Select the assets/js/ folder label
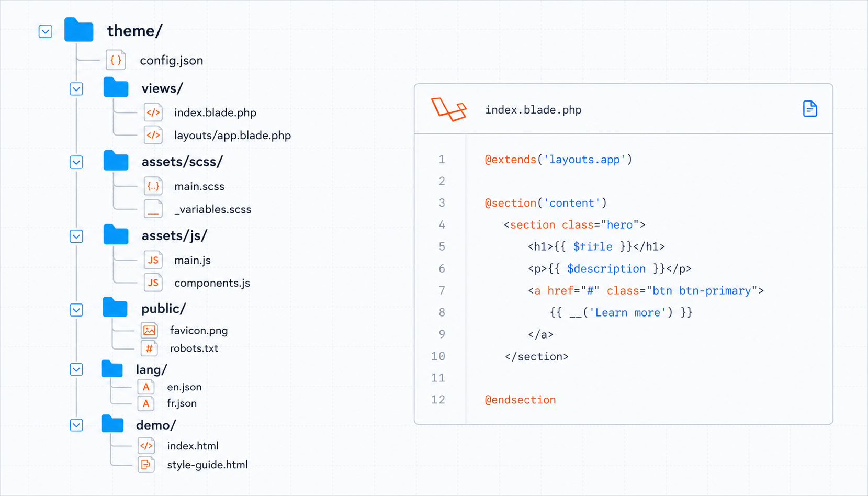Screen dimensions: 868x496 click(174, 236)
